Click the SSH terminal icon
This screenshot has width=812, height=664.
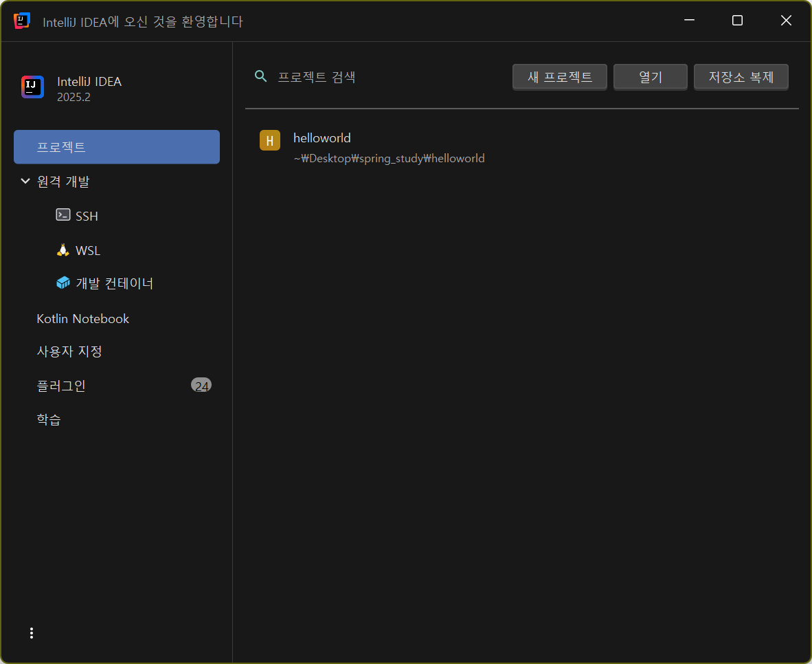[63, 215]
